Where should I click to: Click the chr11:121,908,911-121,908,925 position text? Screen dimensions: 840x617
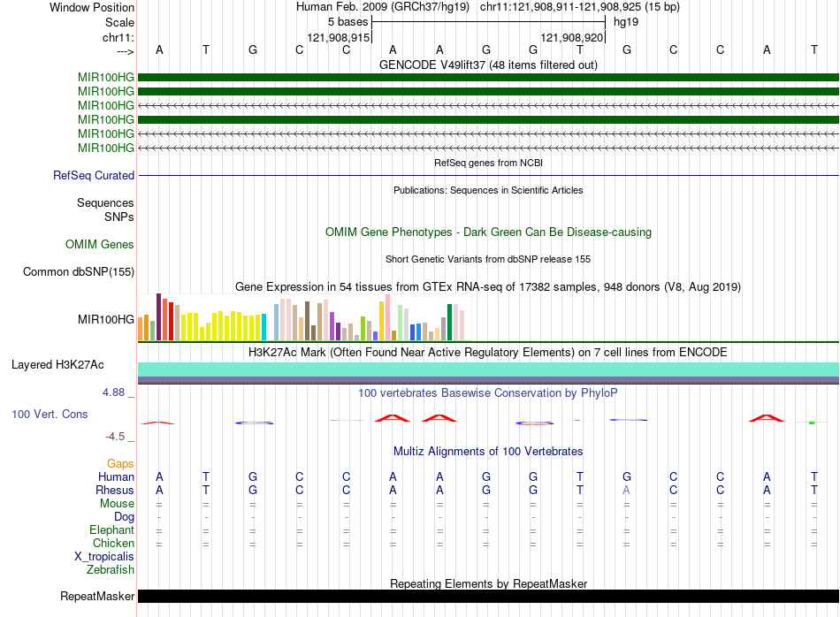(x=580, y=7)
